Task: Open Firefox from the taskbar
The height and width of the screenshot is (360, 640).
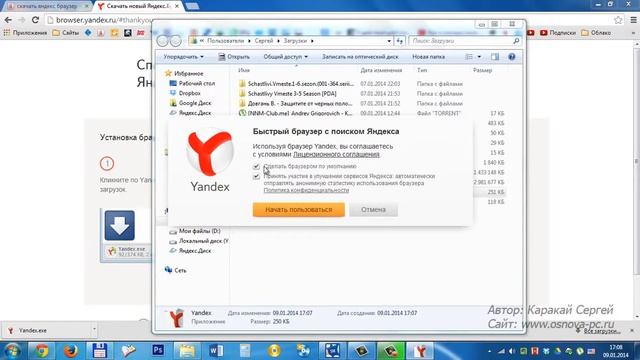Action: (71, 351)
